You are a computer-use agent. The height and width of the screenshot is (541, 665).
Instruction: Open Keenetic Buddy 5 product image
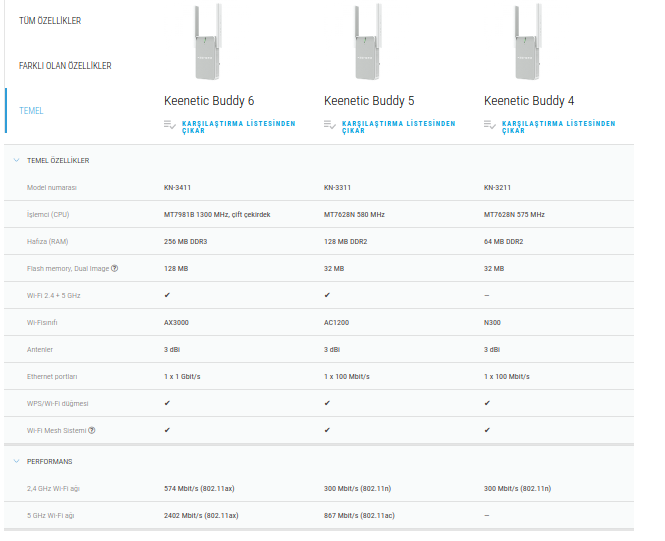point(368,42)
